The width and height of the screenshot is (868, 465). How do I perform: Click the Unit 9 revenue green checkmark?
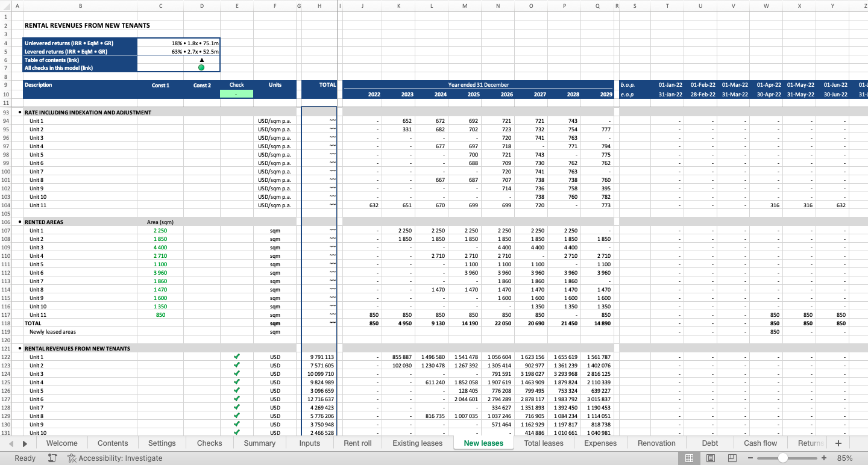[237, 425]
